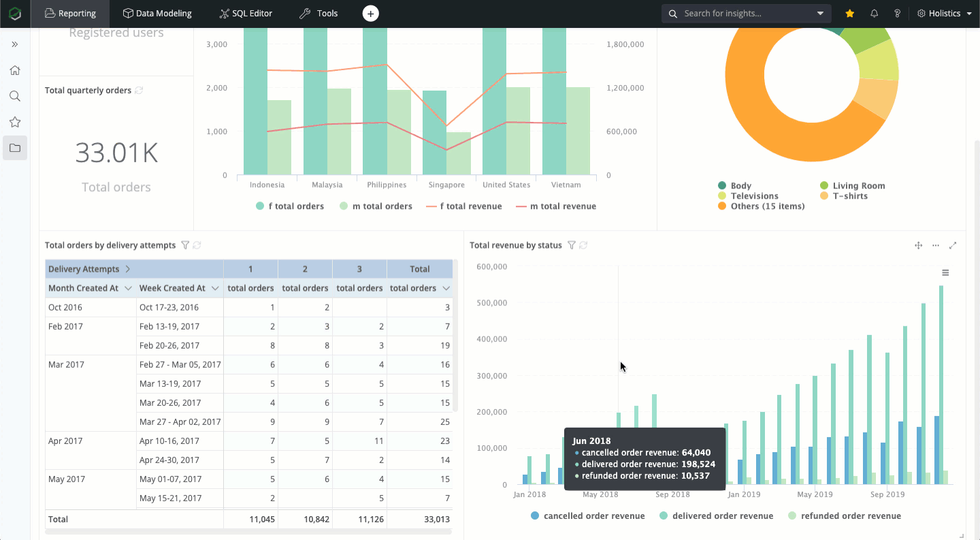Toggle cancelled order revenue legend series
This screenshot has height=540, width=980.
coord(587,516)
